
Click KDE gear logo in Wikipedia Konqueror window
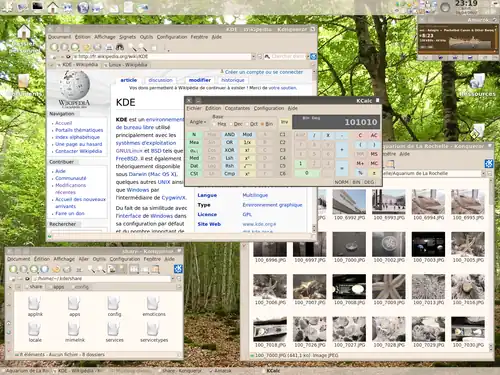313,56
